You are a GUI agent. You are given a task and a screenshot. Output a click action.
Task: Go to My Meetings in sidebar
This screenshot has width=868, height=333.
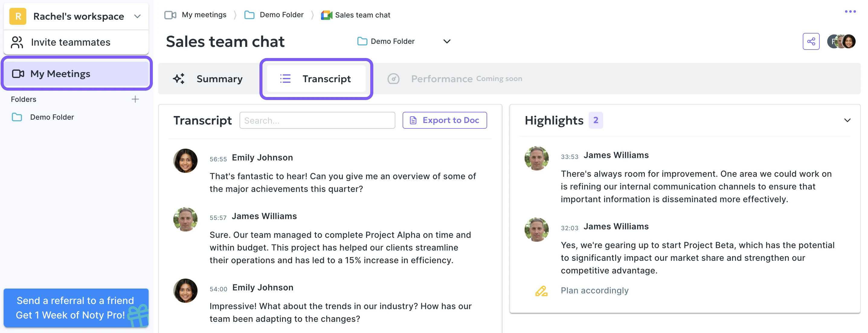tap(60, 74)
